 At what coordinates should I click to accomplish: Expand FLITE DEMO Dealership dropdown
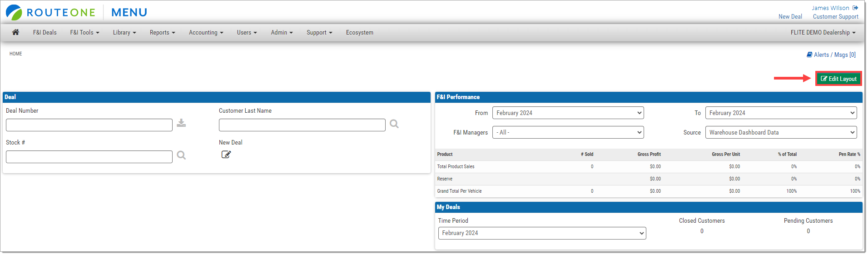[x=823, y=32]
